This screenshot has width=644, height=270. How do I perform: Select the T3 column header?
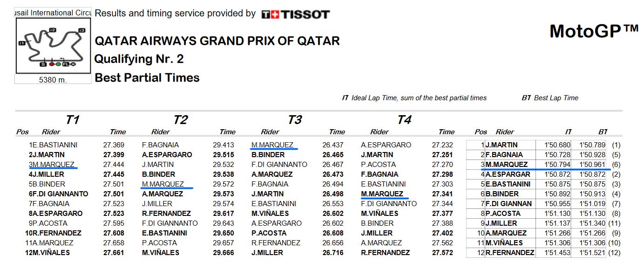(x=294, y=120)
